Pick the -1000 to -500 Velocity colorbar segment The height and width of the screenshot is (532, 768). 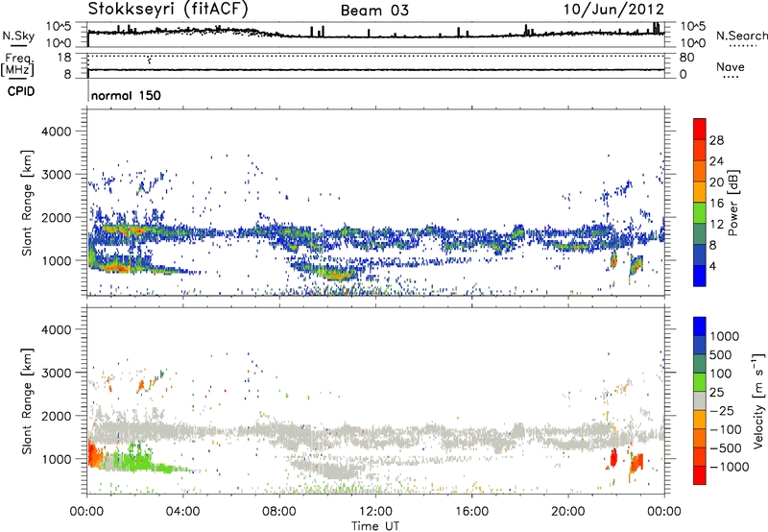coord(700,456)
